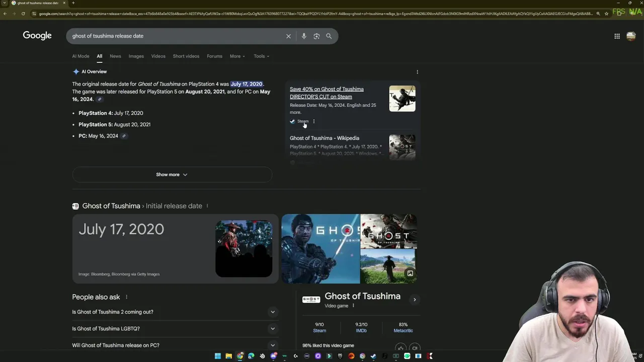This screenshot has height=362, width=644.
Task: Open a new browser tab with plus button
Action: (73, 3)
